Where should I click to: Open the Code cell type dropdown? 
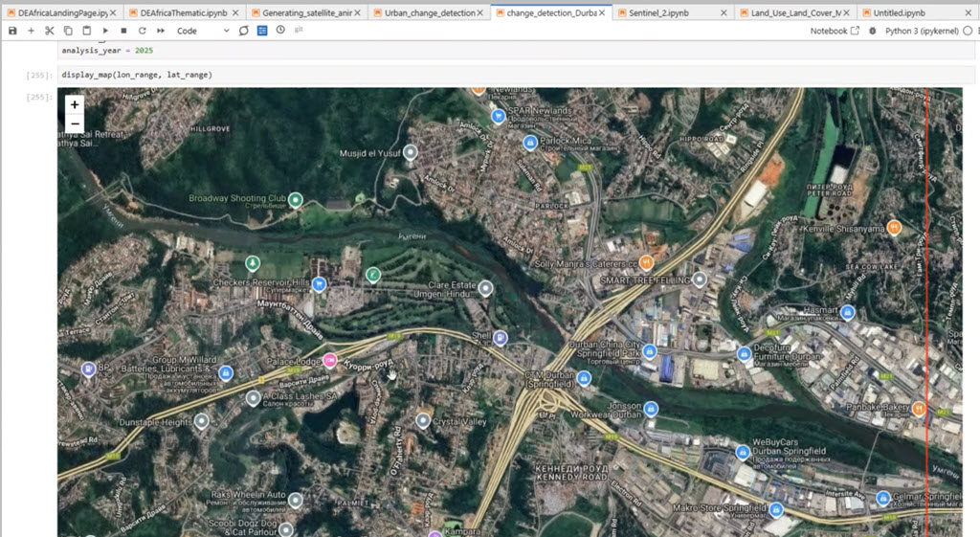pyautogui.click(x=203, y=31)
